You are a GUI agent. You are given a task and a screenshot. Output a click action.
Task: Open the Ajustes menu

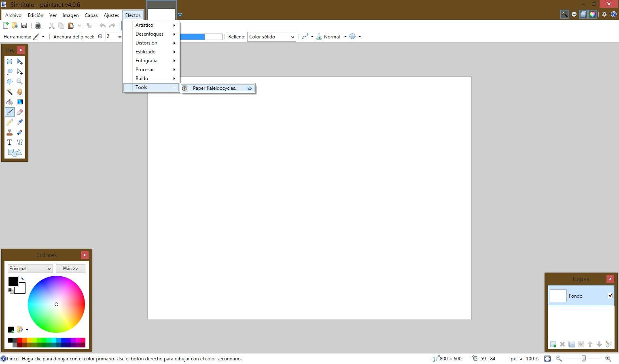pyautogui.click(x=111, y=15)
